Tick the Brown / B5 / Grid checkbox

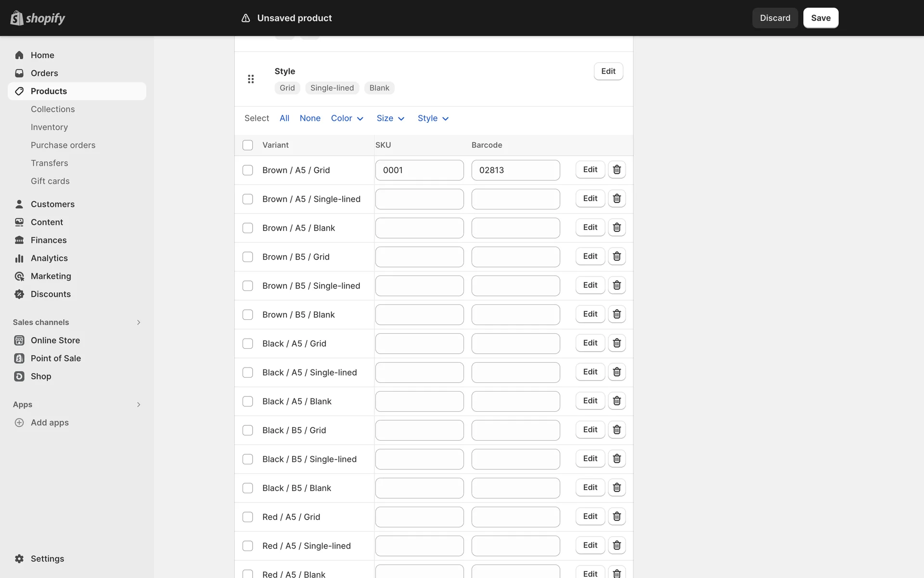[x=247, y=257]
